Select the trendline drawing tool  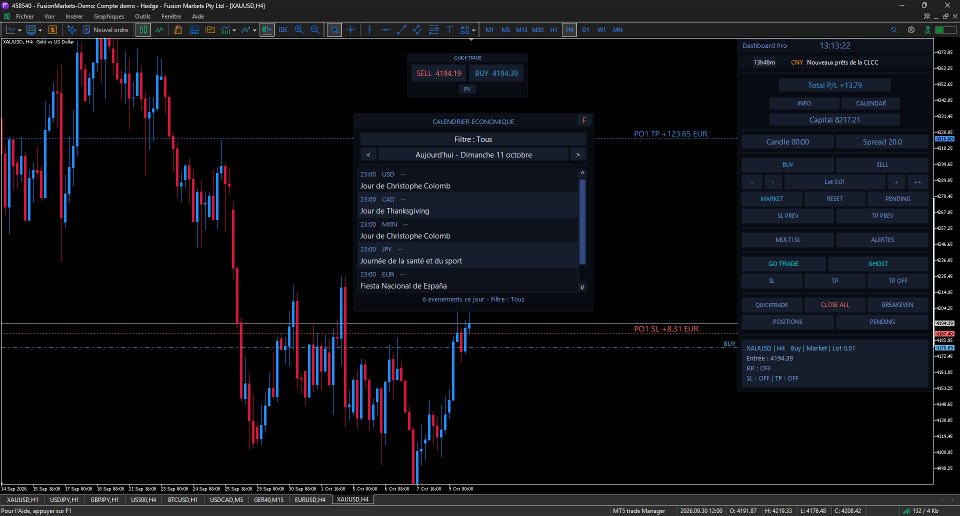pyautogui.click(x=402, y=29)
